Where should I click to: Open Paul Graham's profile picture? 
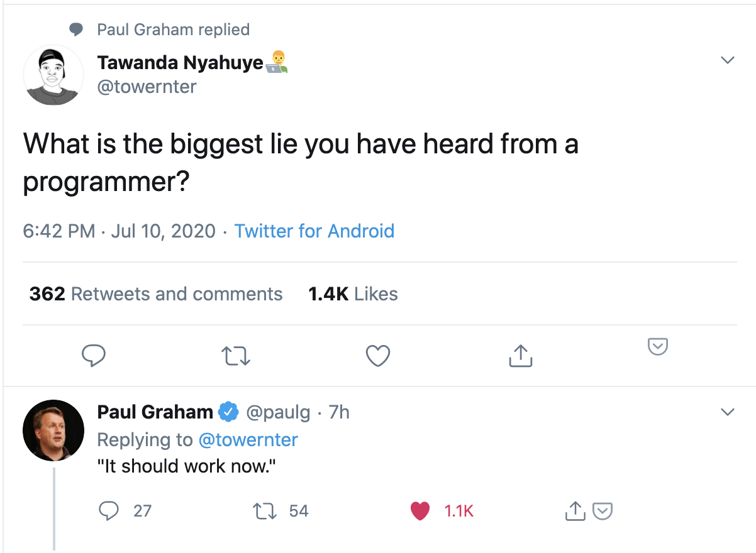tap(53, 430)
